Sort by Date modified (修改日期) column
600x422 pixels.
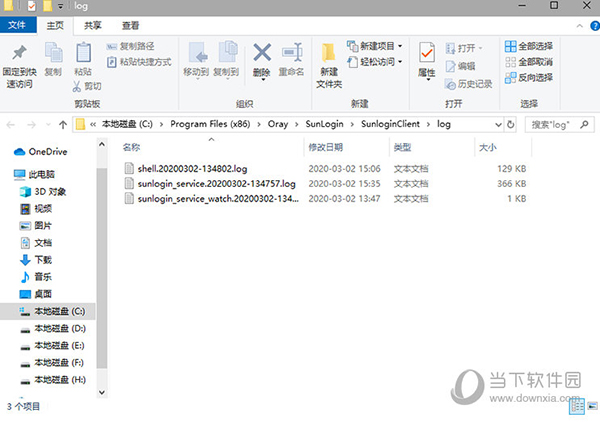coord(326,147)
